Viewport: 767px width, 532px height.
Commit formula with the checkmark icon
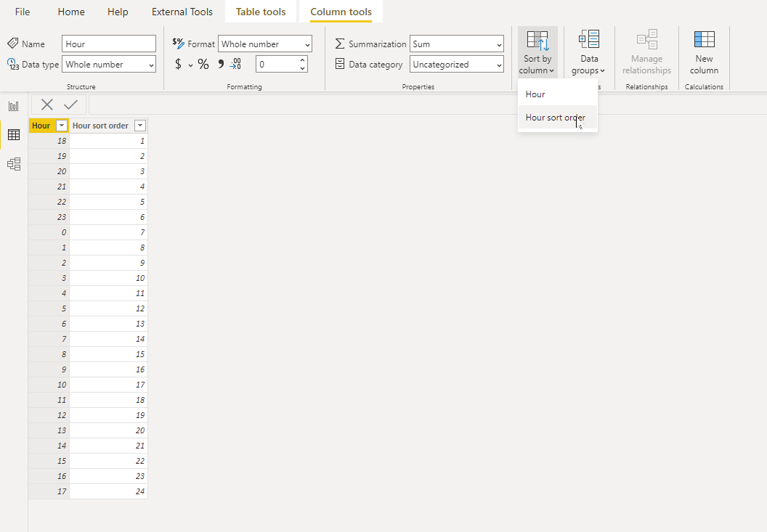pos(71,105)
